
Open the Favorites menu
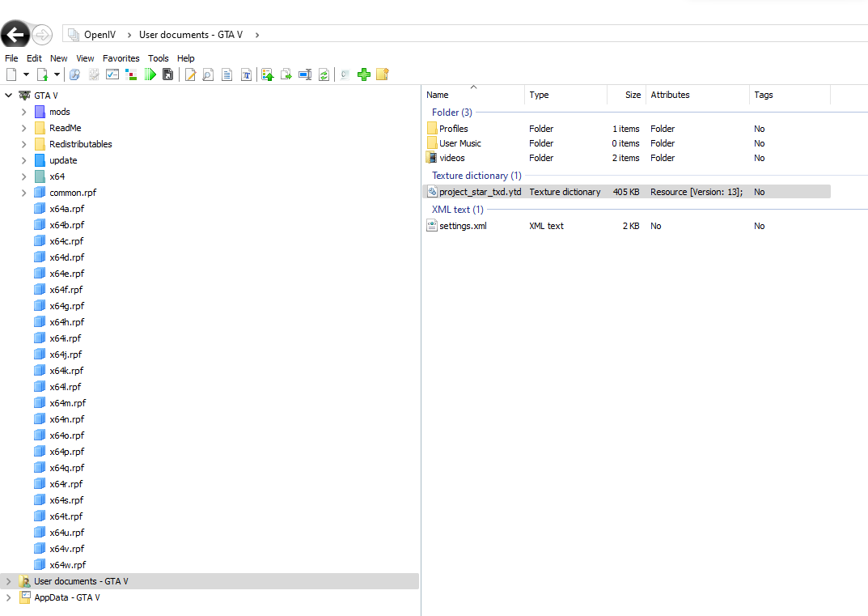point(121,58)
